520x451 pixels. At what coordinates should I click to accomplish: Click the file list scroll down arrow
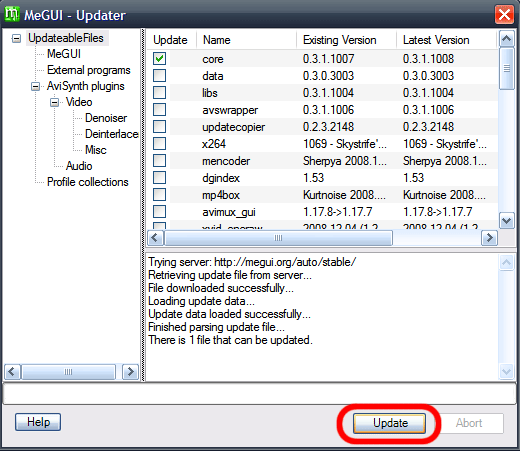coord(506,221)
